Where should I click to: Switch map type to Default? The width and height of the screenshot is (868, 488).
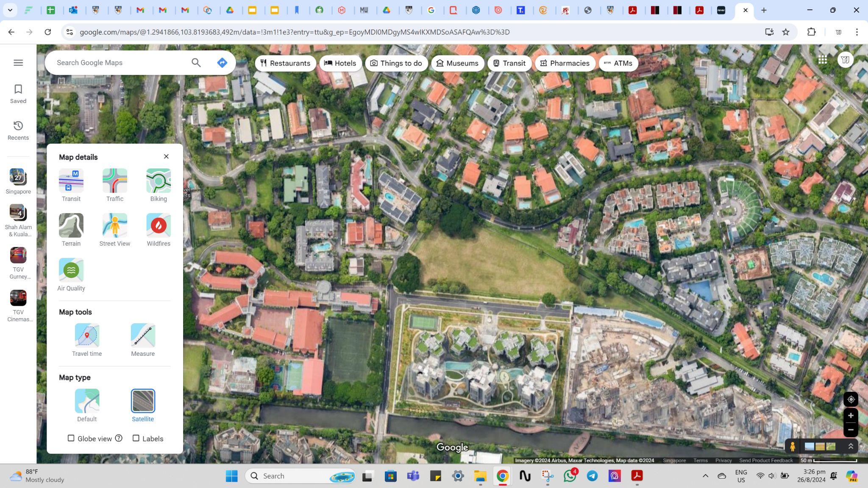87,401
